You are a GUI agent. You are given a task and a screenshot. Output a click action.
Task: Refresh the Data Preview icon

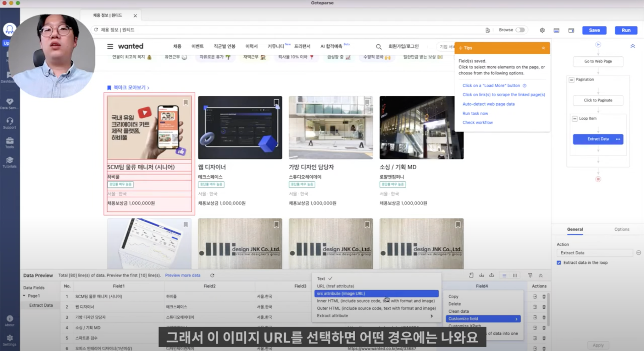point(212,275)
